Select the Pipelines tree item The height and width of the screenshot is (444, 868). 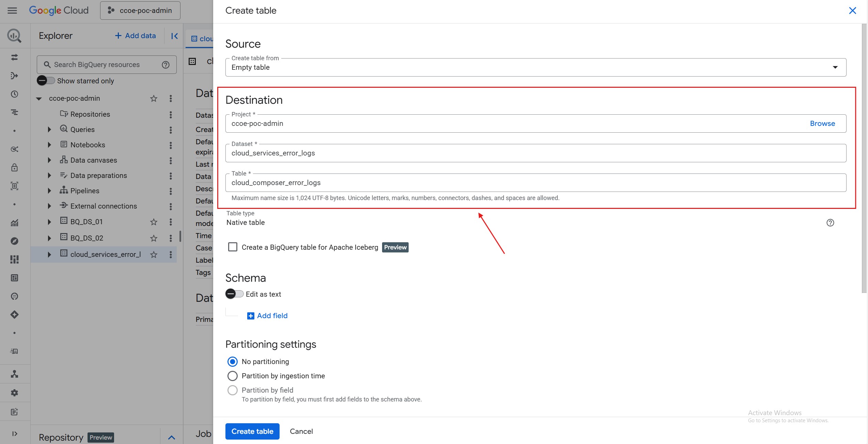pos(84,191)
